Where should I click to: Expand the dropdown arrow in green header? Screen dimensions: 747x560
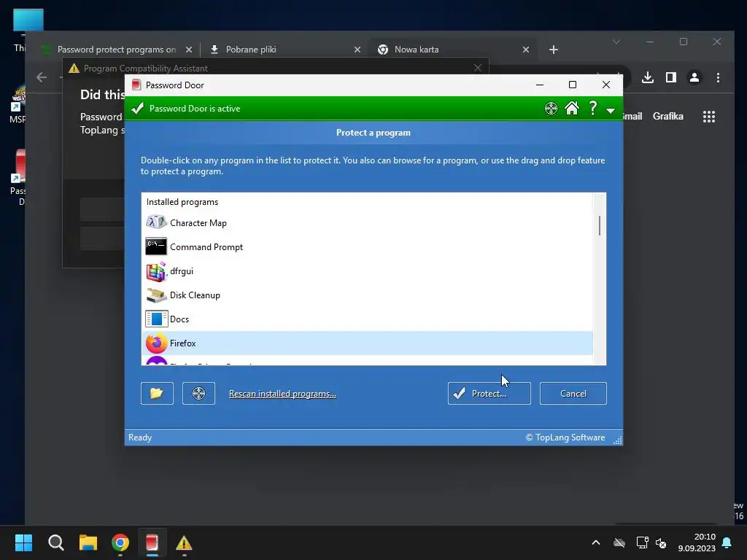(611, 111)
